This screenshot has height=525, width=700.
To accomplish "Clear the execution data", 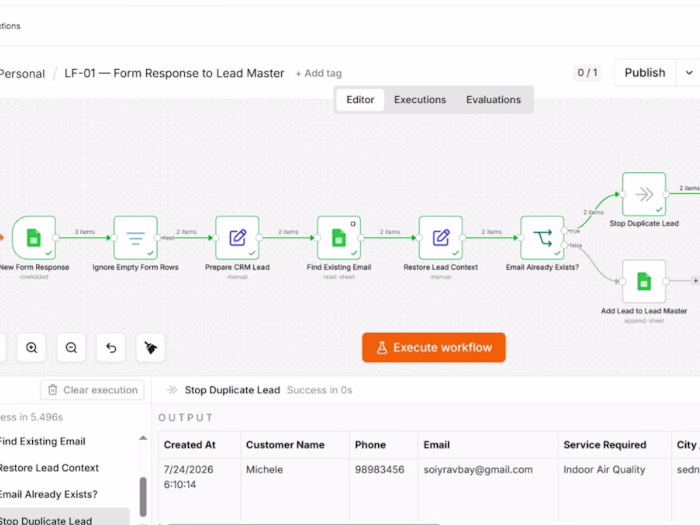I will pyautogui.click(x=92, y=390).
